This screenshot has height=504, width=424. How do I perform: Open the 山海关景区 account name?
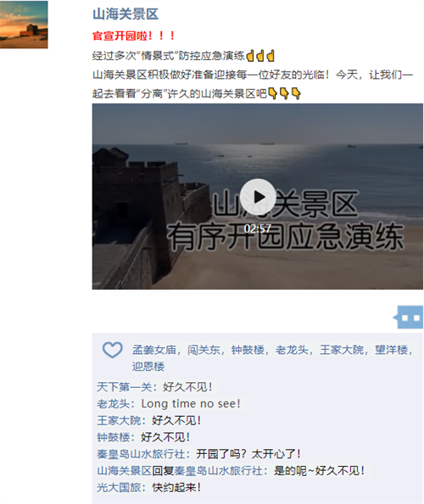(x=126, y=14)
